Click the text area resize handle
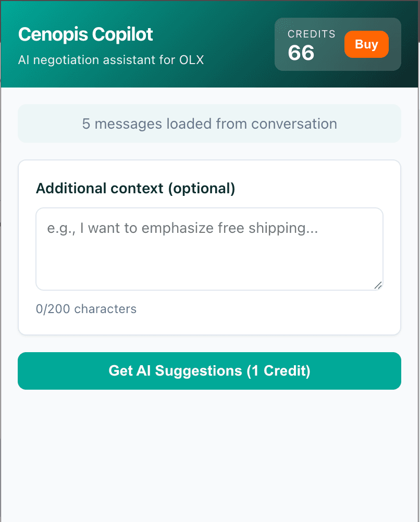 coord(378,285)
